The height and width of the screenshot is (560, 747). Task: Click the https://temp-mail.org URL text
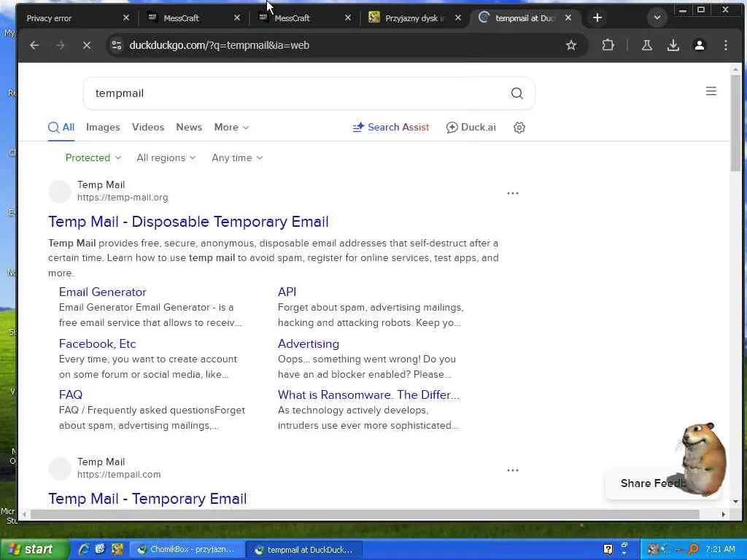123,197
